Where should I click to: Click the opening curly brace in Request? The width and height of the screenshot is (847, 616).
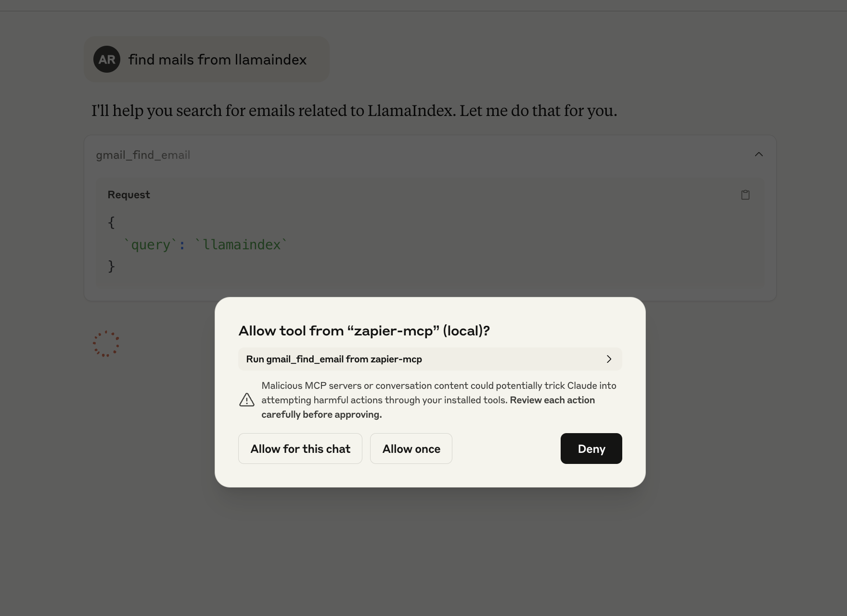coord(112,222)
